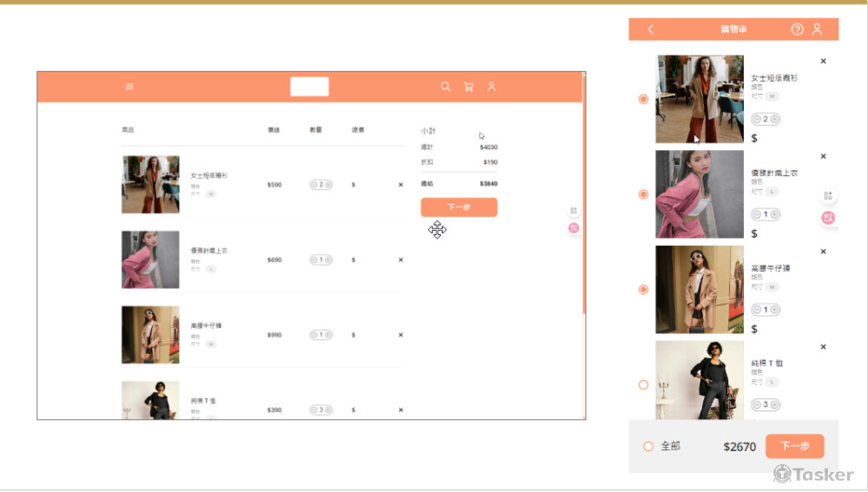
Task: Click 下一步 button under desktop subtotal
Action: (x=458, y=207)
